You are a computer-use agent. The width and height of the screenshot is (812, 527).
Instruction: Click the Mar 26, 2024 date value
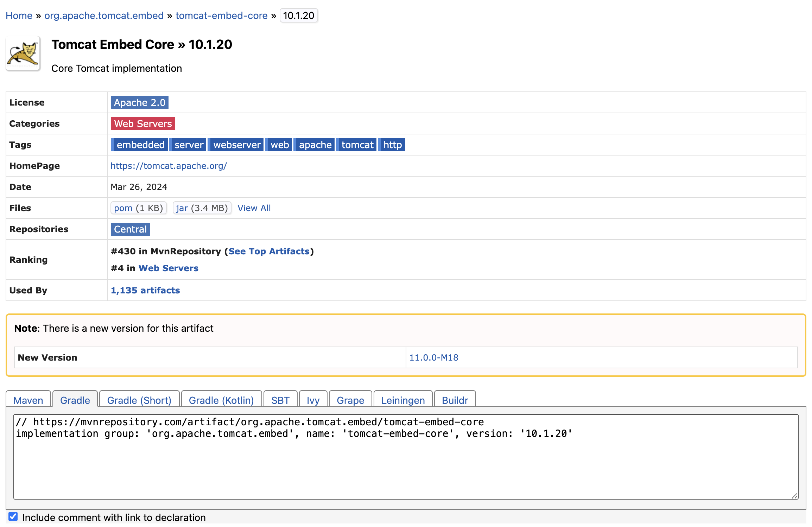[139, 187]
